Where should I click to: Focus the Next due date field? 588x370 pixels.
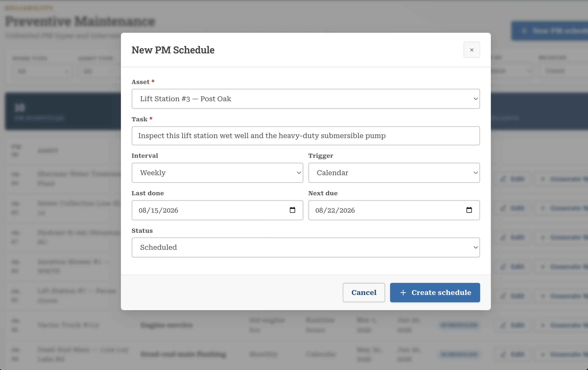coord(394,210)
